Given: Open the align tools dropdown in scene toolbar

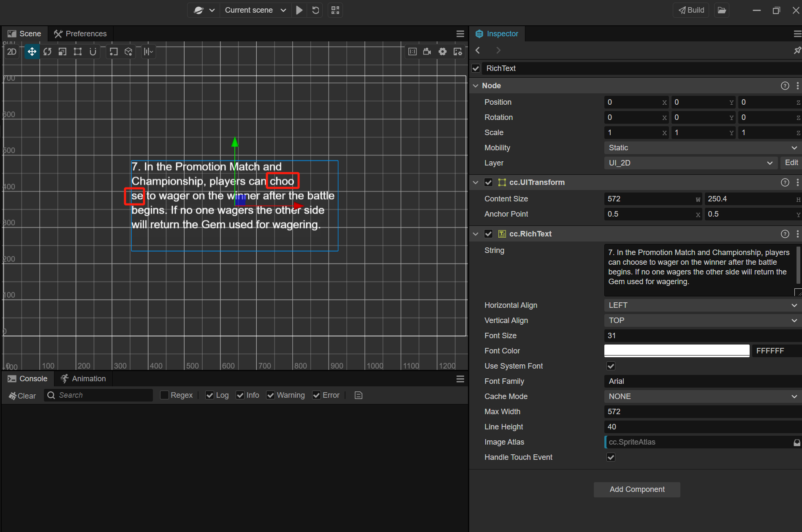Looking at the screenshot, I should 148,52.
